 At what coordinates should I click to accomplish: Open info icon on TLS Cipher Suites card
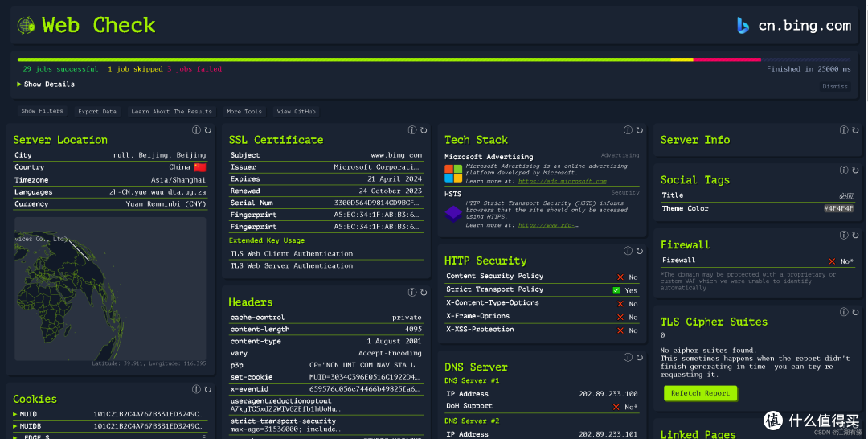click(x=844, y=312)
